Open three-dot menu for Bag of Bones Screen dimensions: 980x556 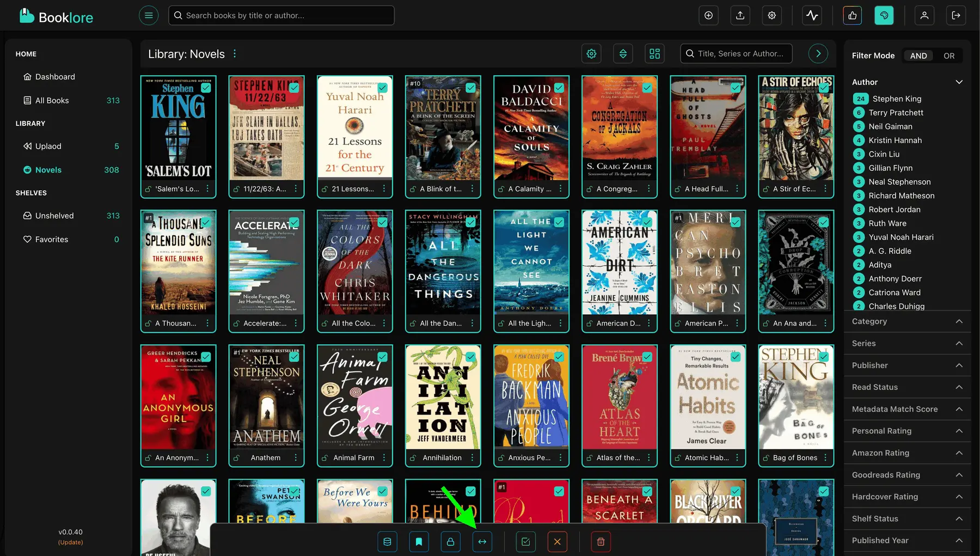pos(825,458)
